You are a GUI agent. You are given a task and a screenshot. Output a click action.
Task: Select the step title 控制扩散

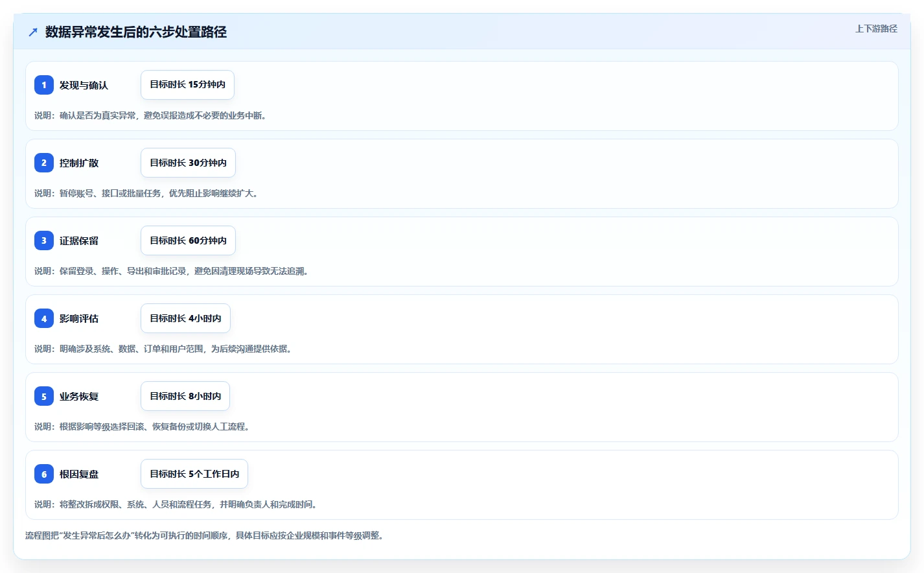[79, 163]
